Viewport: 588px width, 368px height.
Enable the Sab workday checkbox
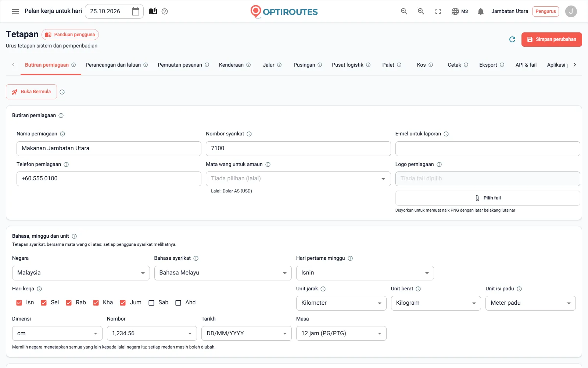[x=151, y=303]
